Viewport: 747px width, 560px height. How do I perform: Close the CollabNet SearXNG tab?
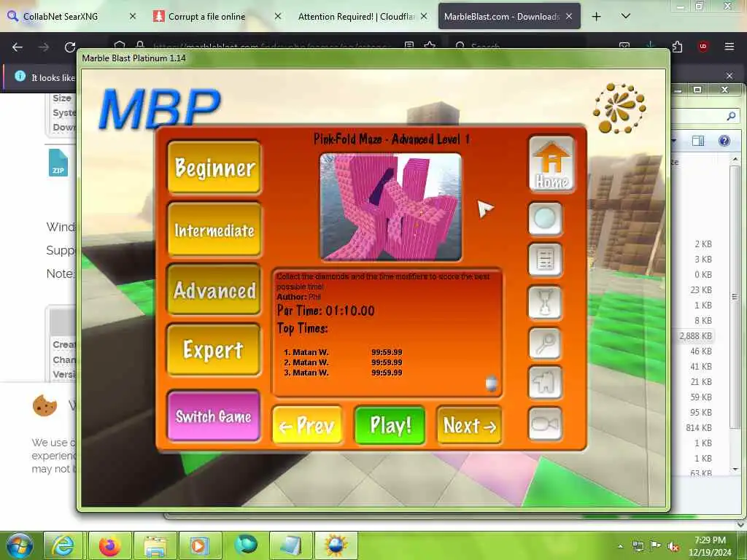pos(133,16)
